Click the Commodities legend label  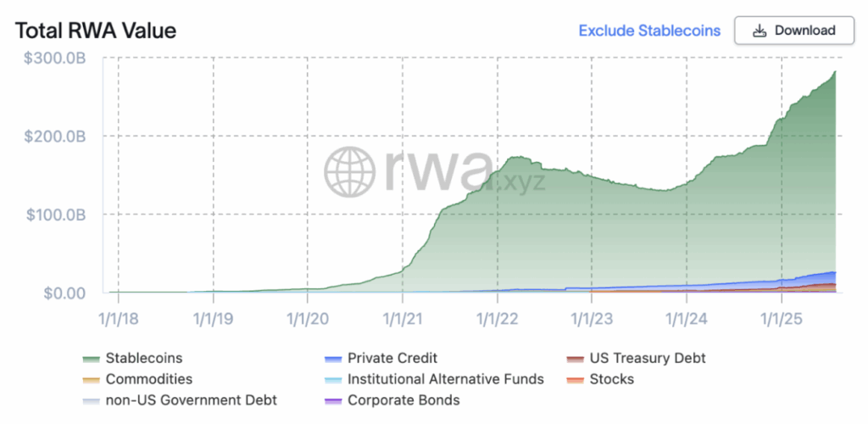pyautogui.click(x=148, y=379)
